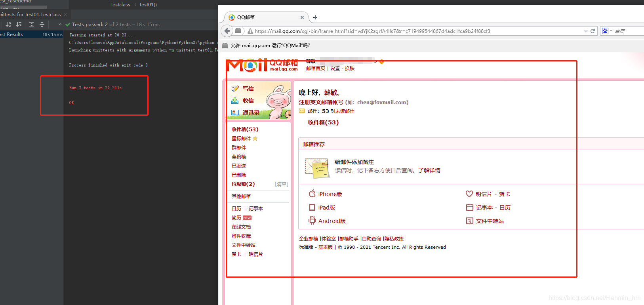Open 记事本 notebook in sidebar
Screen dimensions: 644x305
click(256, 209)
